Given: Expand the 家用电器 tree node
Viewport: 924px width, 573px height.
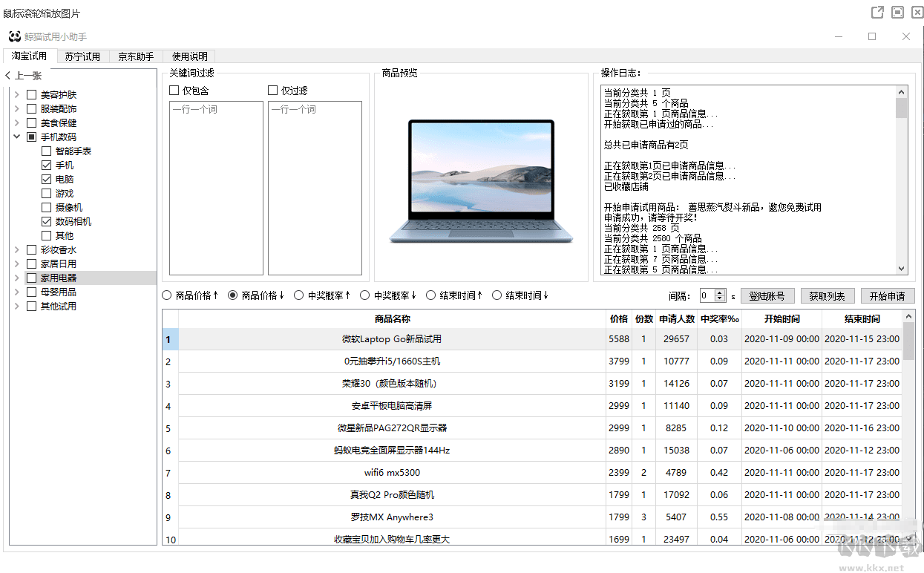Looking at the screenshot, I should (16, 278).
